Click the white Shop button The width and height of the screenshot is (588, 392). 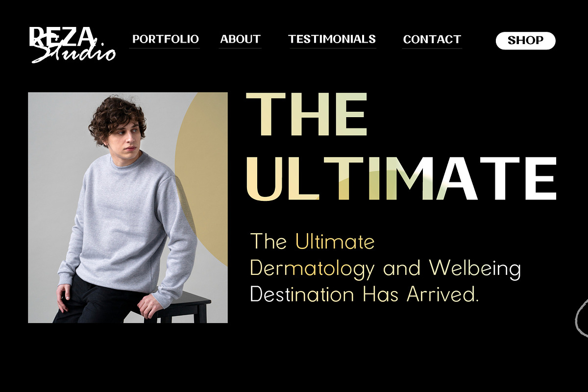coord(525,41)
